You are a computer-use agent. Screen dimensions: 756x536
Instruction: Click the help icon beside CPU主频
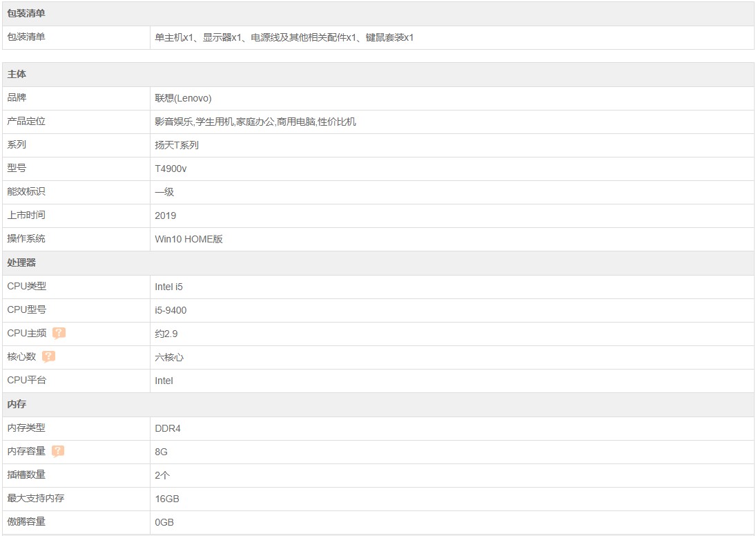(59, 334)
